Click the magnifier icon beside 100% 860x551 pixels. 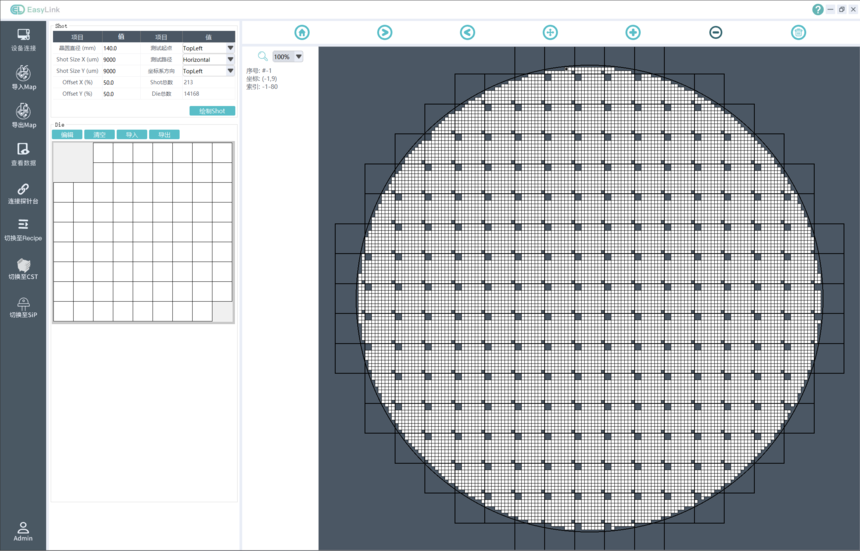coord(263,56)
